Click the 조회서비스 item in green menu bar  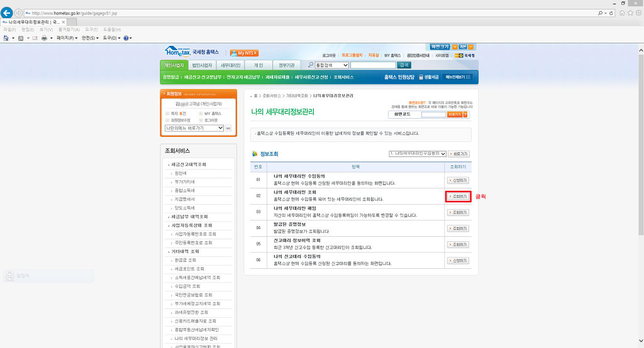(x=343, y=77)
